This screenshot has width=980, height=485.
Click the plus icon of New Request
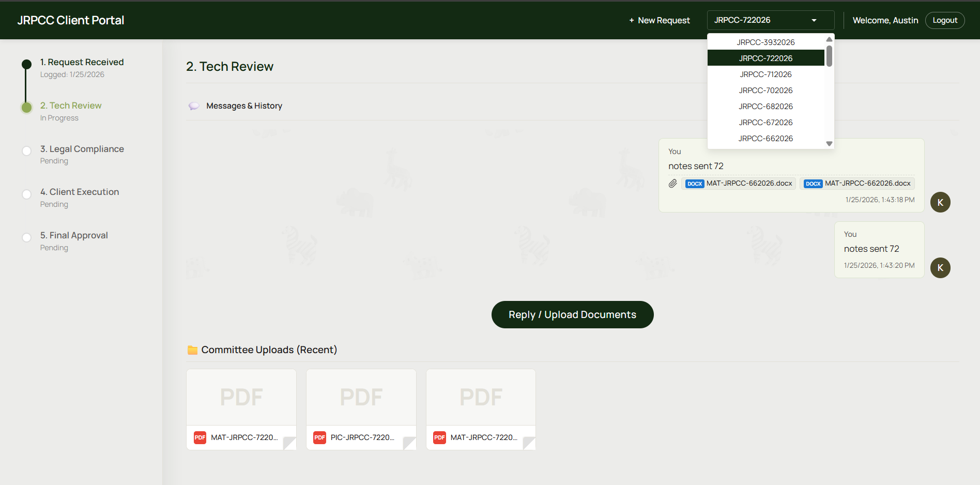coord(631,21)
